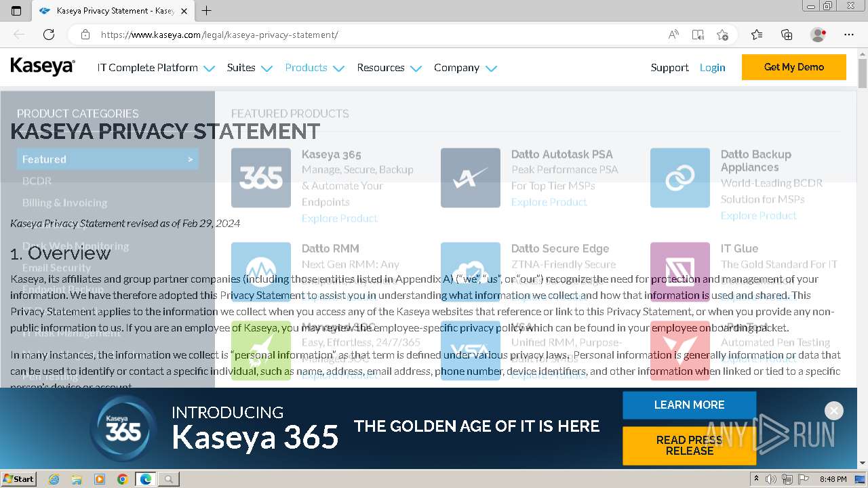
Task: Click the IT Glue tile icon
Action: click(680, 272)
